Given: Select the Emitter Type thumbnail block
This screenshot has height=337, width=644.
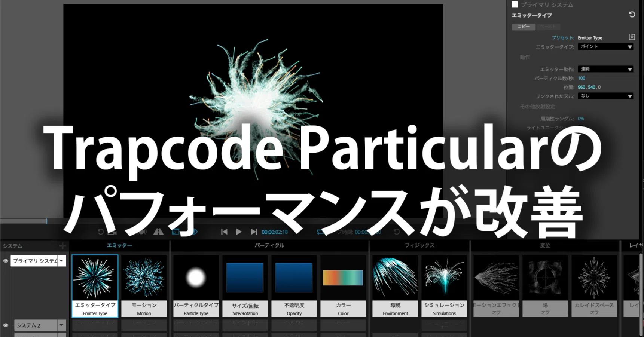Looking at the screenshot, I should (95, 286).
